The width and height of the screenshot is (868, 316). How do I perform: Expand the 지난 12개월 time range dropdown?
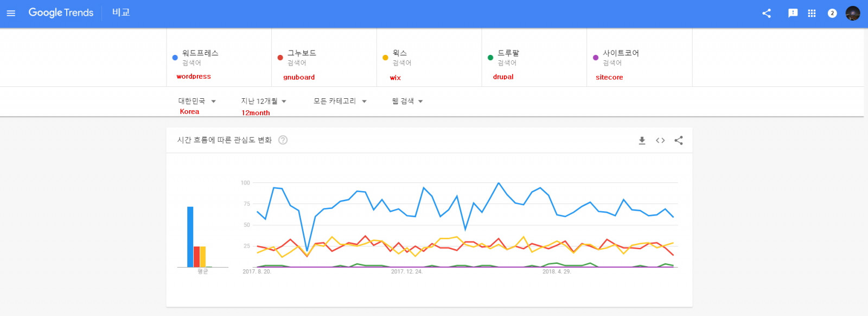[x=264, y=101]
